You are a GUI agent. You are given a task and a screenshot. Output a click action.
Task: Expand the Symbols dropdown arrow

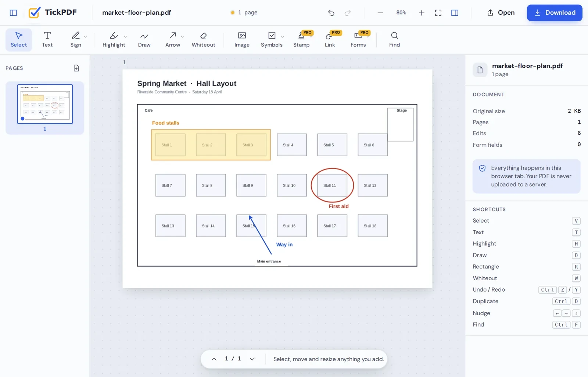(x=282, y=36)
